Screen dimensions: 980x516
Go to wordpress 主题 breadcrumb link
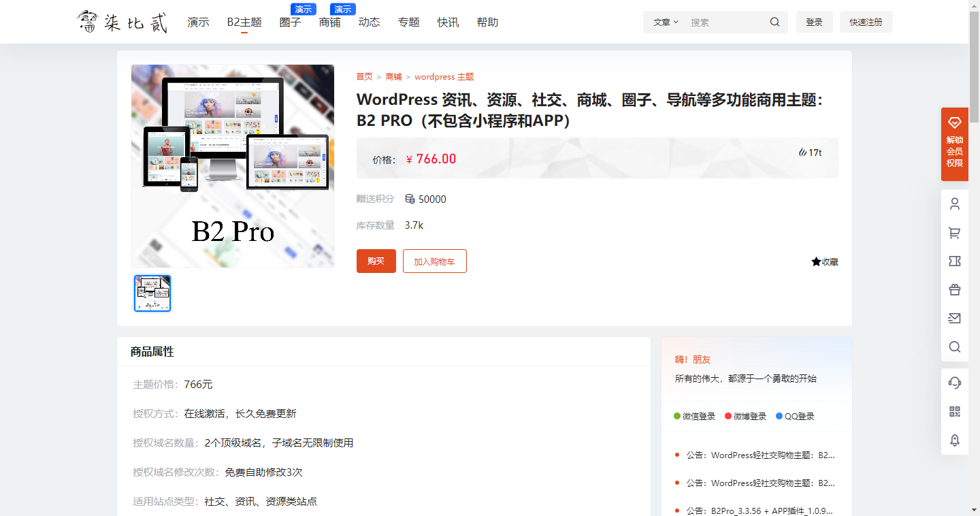444,77
